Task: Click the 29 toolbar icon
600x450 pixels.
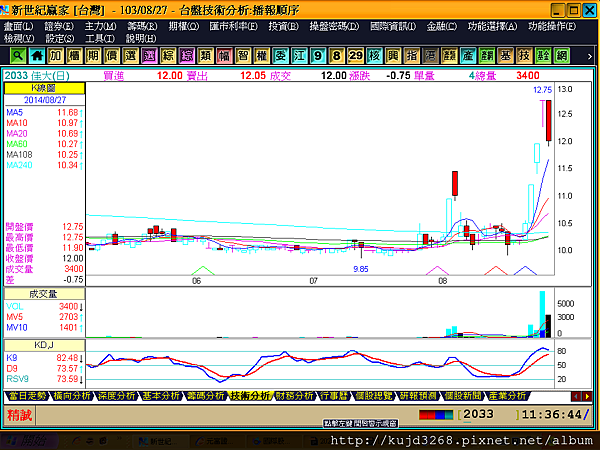Action: click(356, 56)
